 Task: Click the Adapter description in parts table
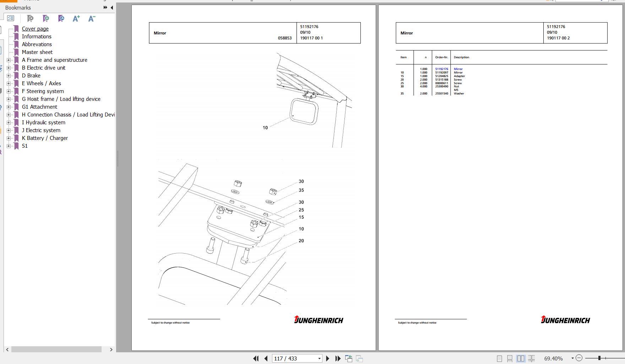pyautogui.click(x=459, y=76)
